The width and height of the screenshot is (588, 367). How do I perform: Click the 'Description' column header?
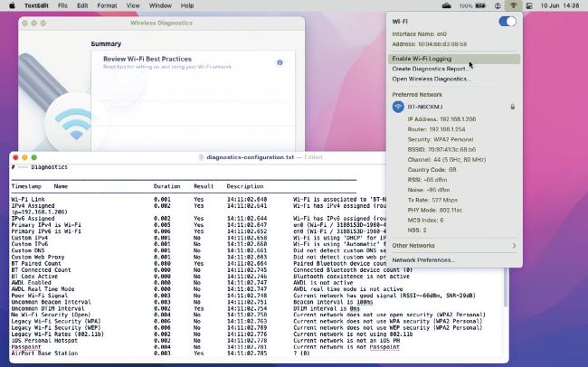coord(245,186)
